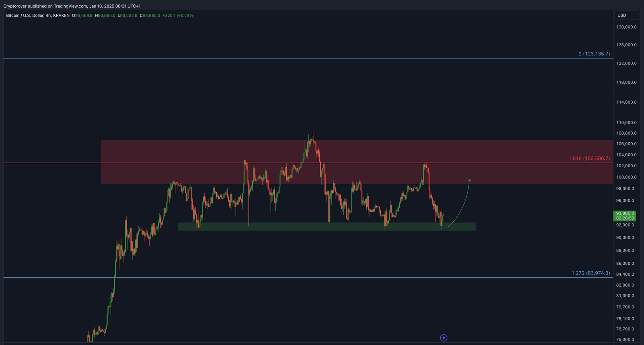644x345 pixels.
Task: Click the 100,000.0 price axis label
Action: click(626, 177)
